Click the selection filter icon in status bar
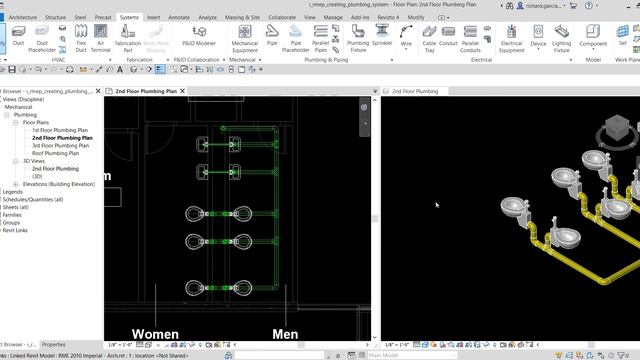Image resolution: width=640 pixels, height=360 pixels. (622, 356)
